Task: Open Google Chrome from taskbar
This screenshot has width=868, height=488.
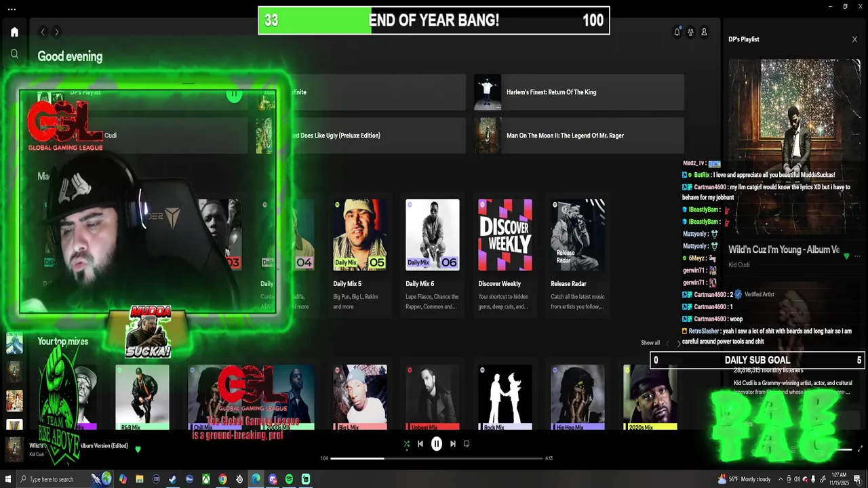Action: [x=222, y=479]
